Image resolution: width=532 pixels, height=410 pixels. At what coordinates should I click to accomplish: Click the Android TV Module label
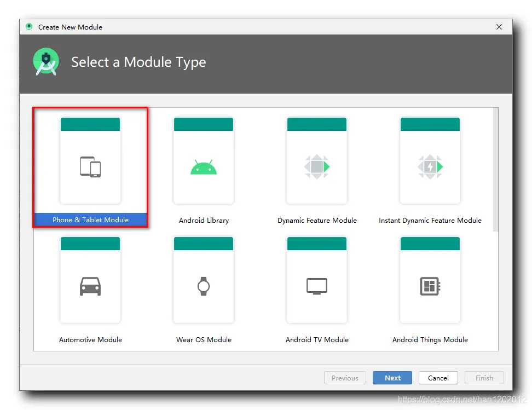pyautogui.click(x=317, y=340)
